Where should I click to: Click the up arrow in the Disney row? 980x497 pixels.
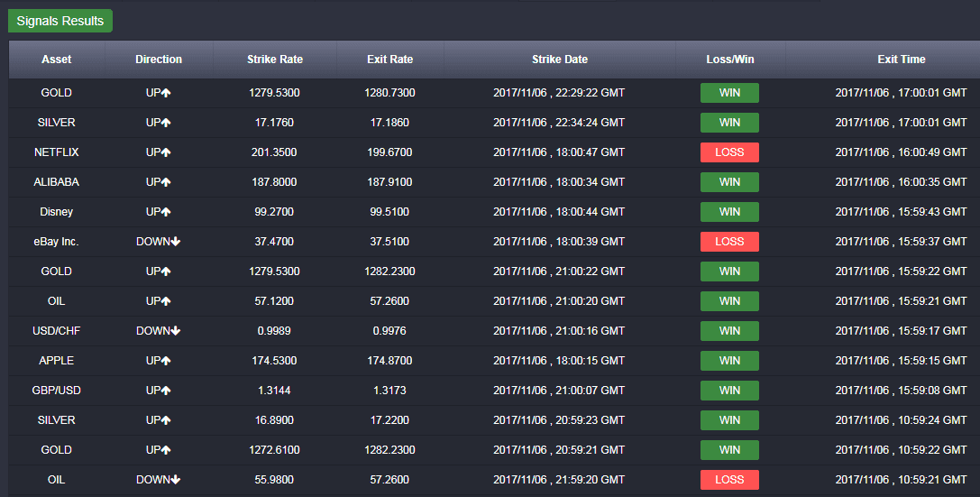click(166, 212)
